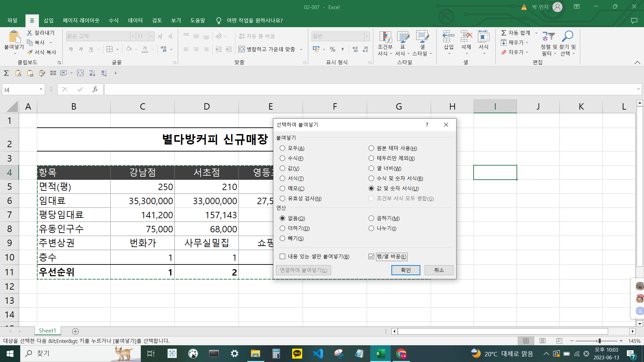The height and width of the screenshot is (362, 644).
Task: Click the percent style icon
Action: pyautogui.click(x=332, y=49)
